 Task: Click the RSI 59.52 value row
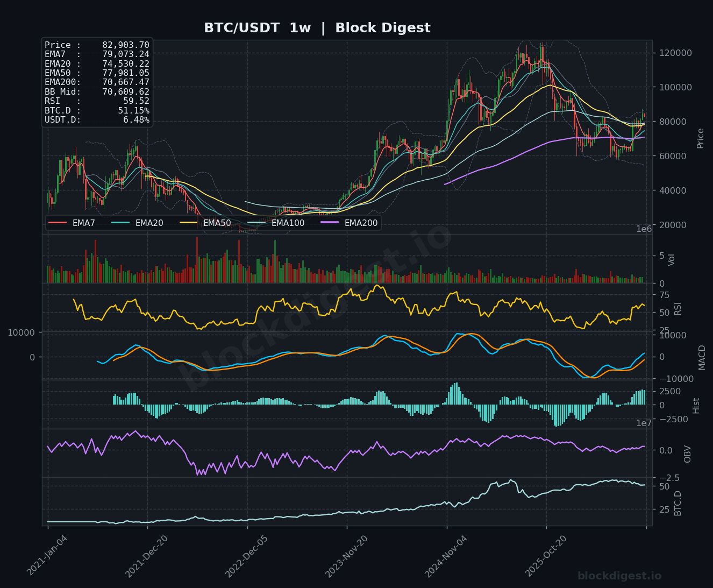click(97, 101)
